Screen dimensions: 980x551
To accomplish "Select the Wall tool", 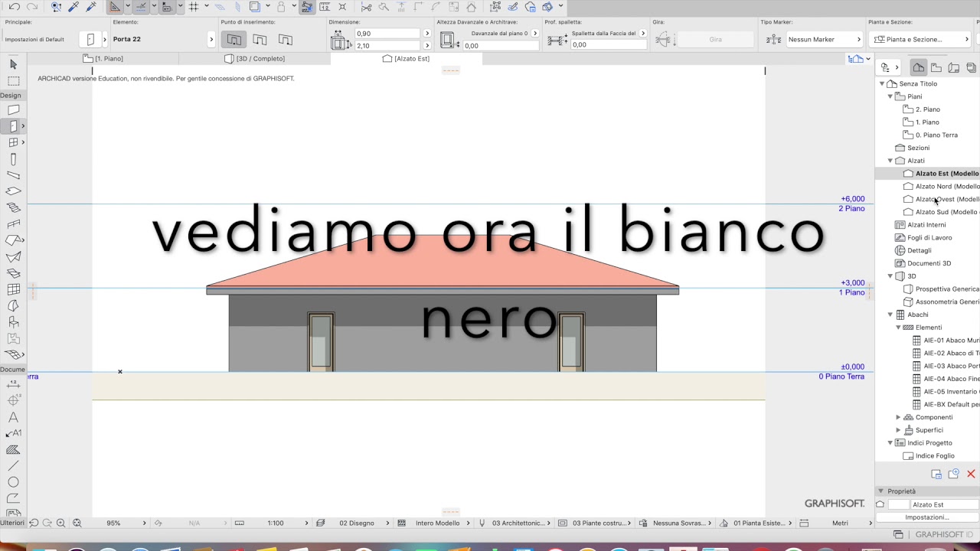I will [x=13, y=110].
